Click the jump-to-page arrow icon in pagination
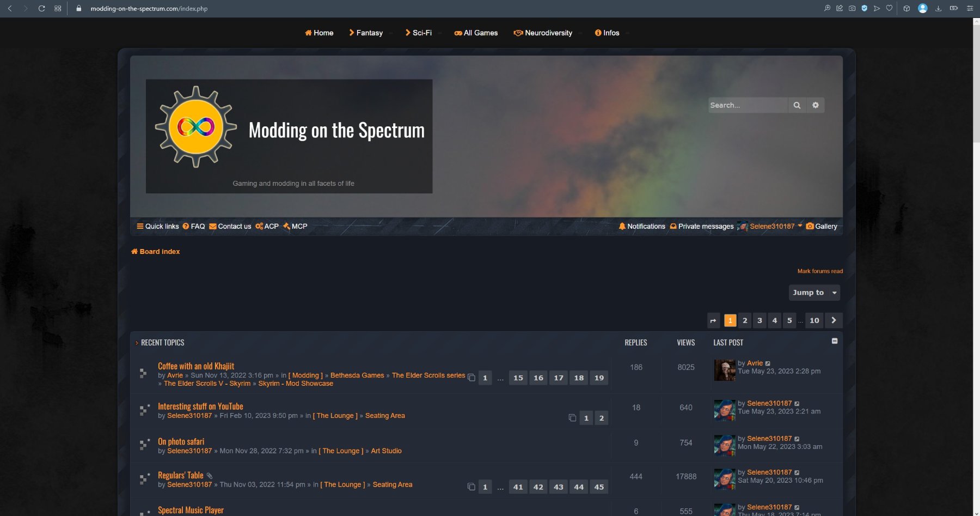 click(713, 320)
